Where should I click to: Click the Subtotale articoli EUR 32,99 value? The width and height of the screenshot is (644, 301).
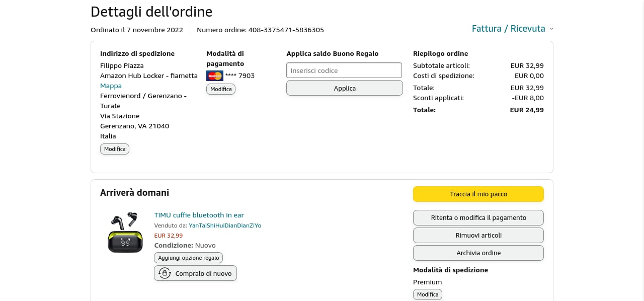[x=527, y=65]
